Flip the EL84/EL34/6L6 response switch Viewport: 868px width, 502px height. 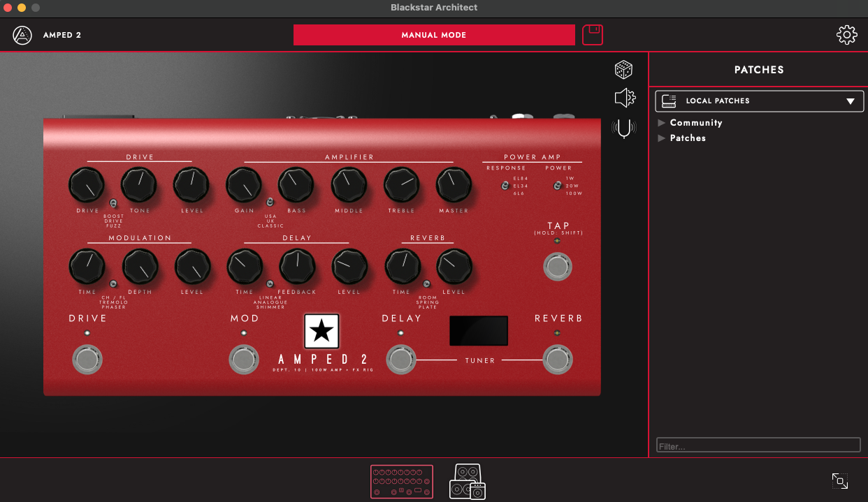point(504,186)
